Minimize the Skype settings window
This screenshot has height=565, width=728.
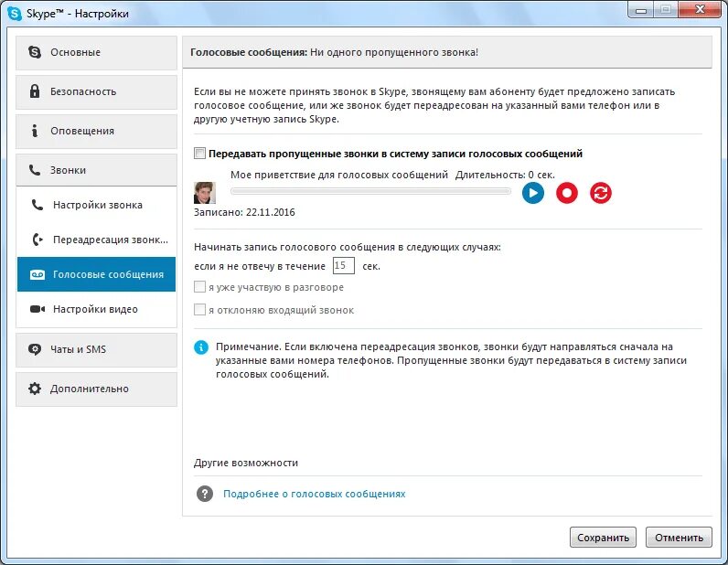(x=641, y=10)
